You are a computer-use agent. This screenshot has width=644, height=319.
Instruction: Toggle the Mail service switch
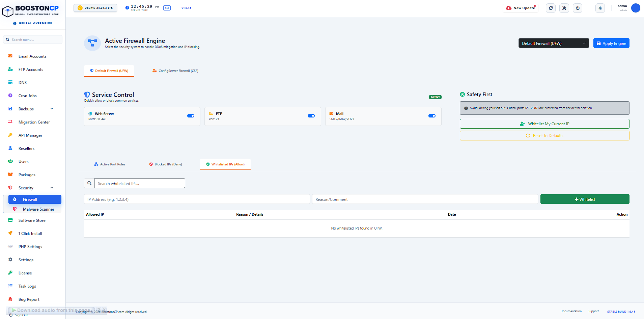(432, 116)
